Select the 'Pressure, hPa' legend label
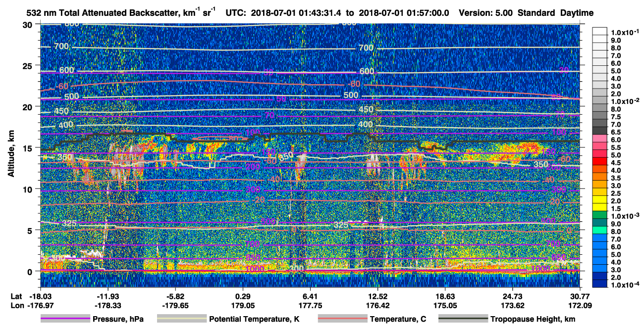This screenshot has width=644, height=330. point(118,319)
